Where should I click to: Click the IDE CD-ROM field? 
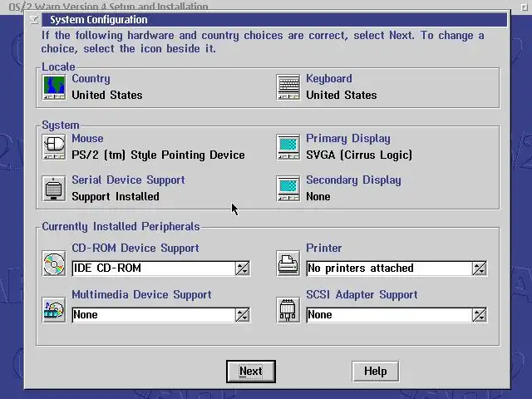pyautogui.click(x=154, y=268)
